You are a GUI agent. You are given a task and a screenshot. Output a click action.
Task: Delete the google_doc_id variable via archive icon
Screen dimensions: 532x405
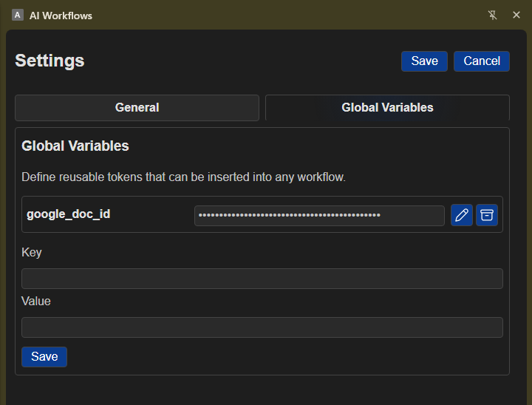coord(486,215)
